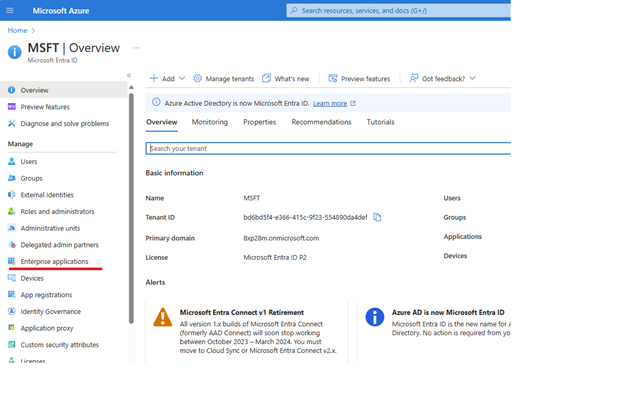Click the Identity Governance icon
This screenshot has height=403, width=624.
pos(12,311)
